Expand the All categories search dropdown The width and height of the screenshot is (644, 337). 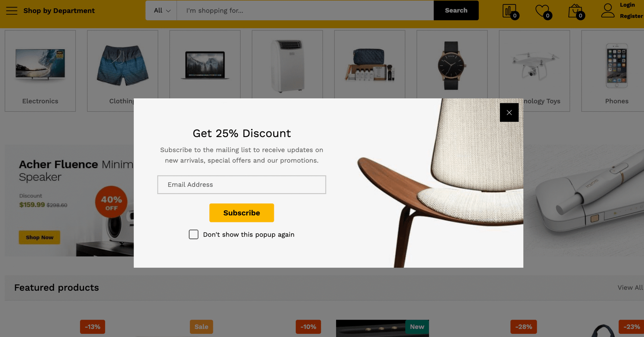point(161,10)
